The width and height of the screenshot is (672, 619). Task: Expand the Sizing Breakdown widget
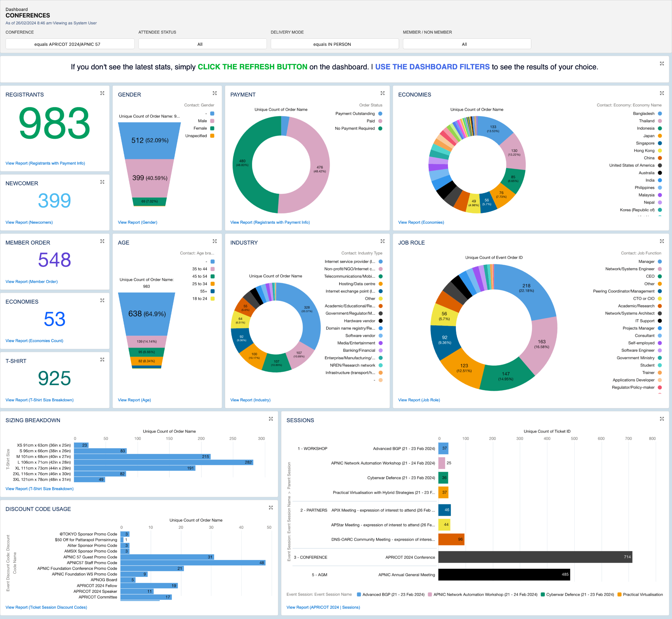[x=271, y=419]
